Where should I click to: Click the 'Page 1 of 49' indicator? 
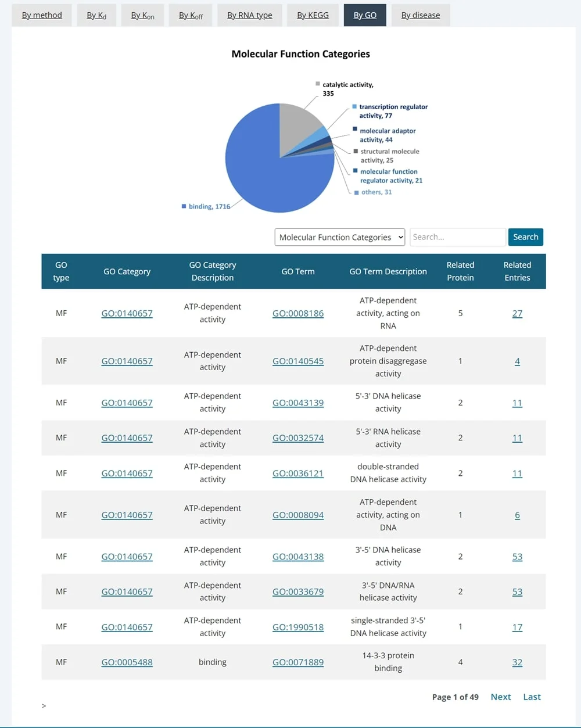pyautogui.click(x=456, y=697)
